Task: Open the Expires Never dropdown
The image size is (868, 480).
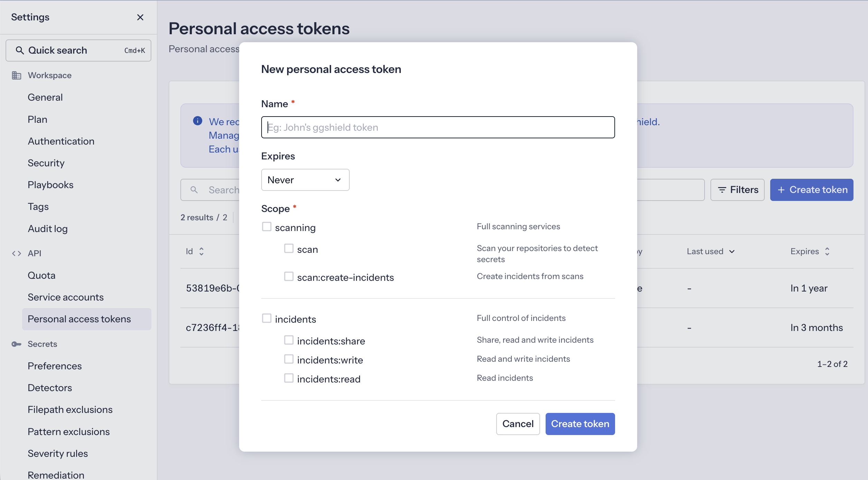Action: click(x=305, y=180)
